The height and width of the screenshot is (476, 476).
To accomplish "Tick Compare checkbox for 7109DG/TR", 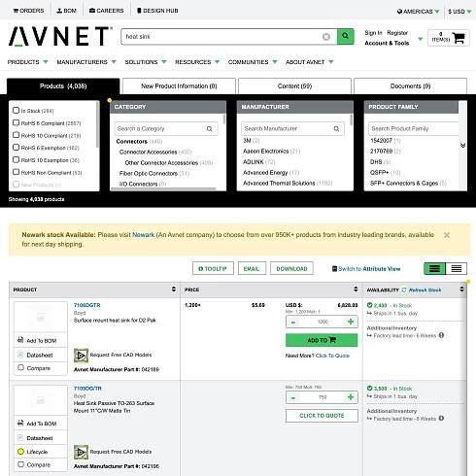I will tap(21, 464).
